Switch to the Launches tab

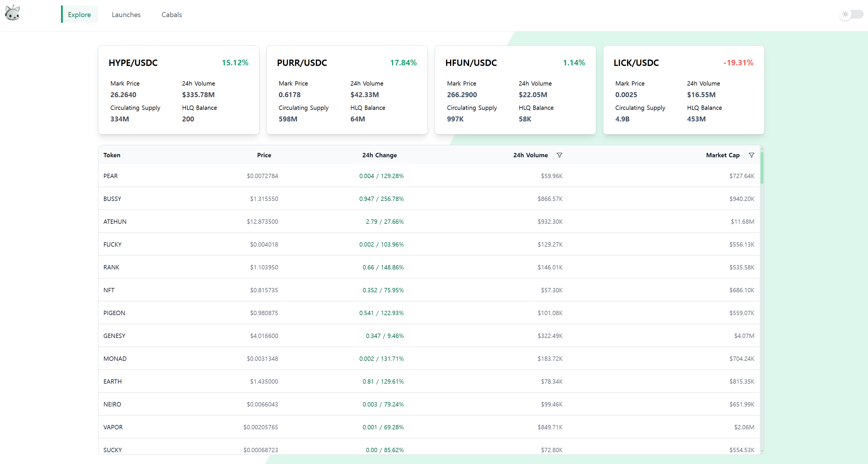tap(126, 14)
